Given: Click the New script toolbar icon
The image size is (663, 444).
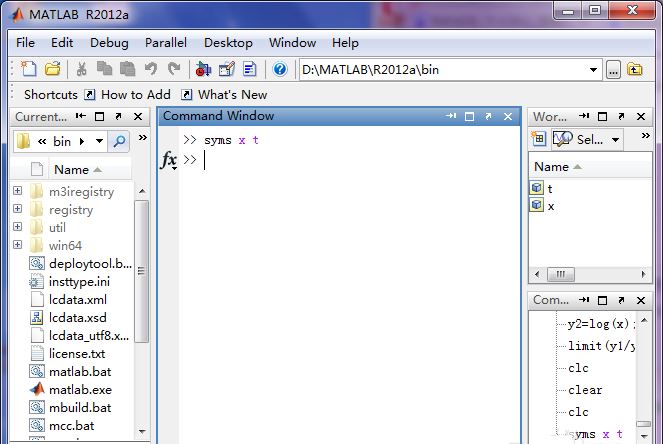Looking at the screenshot, I should coord(29,69).
